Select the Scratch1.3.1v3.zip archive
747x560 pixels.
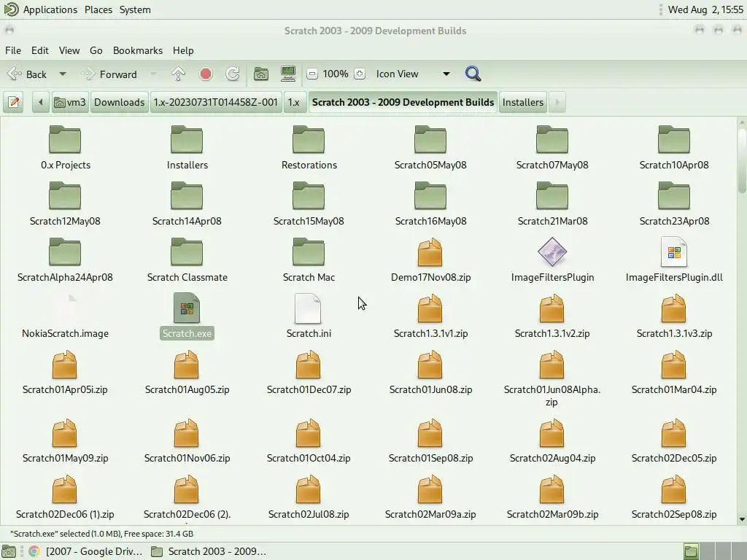coord(674,316)
